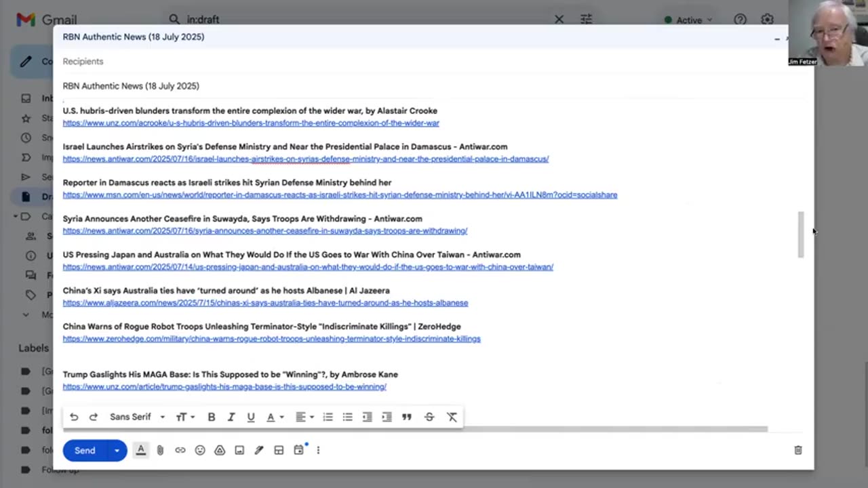Open Gmail search filter options
Screen dimensions: 868x488
click(586, 20)
